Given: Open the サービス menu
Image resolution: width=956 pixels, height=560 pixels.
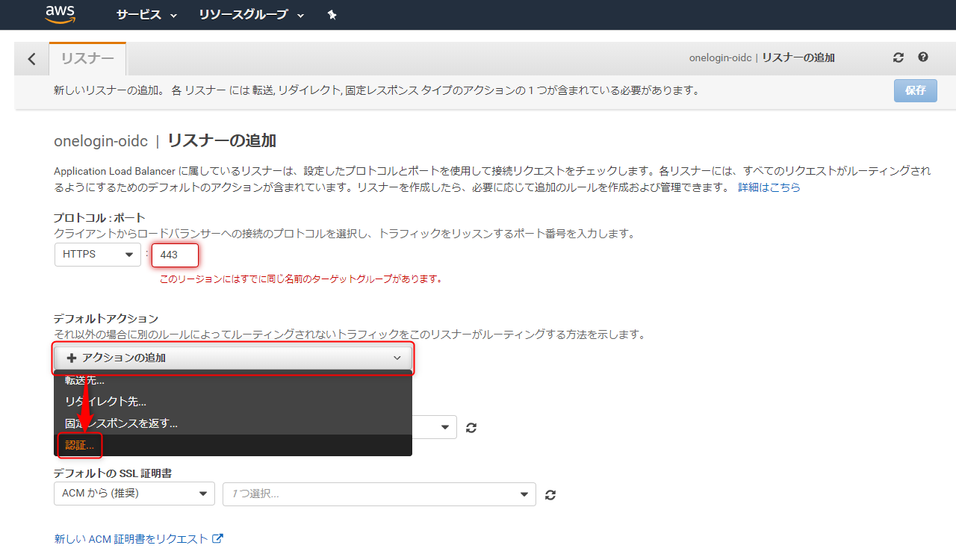Looking at the screenshot, I should tap(146, 15).
